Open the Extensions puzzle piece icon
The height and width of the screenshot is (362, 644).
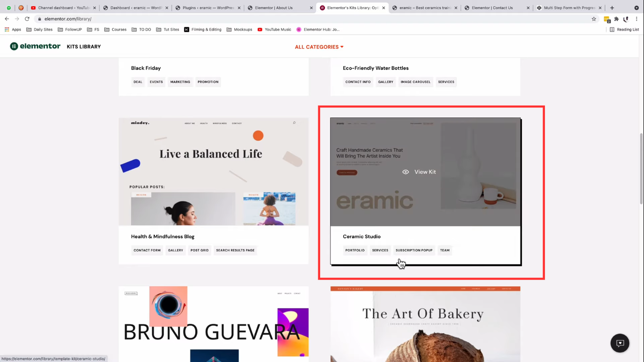pos(616,19)
